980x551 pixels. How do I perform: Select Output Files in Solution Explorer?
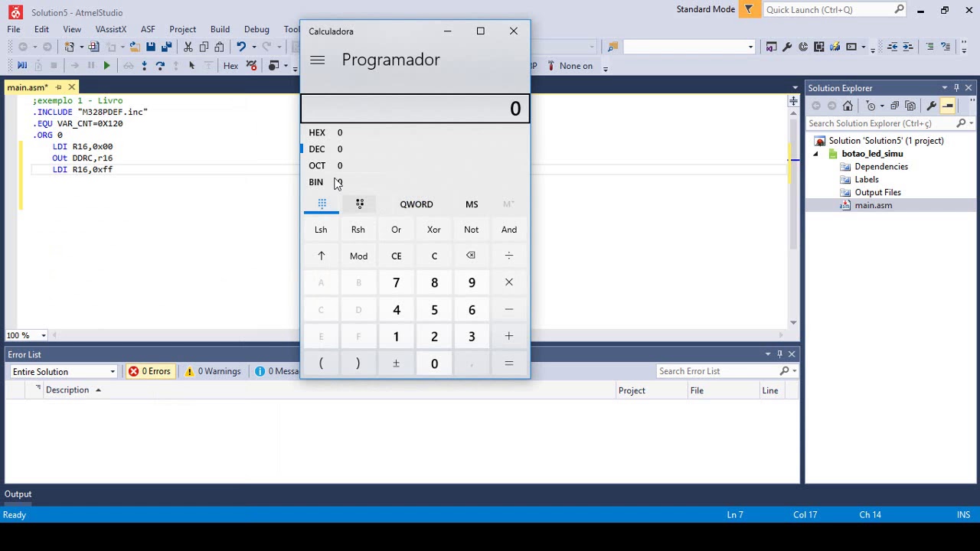click(877, 192)
